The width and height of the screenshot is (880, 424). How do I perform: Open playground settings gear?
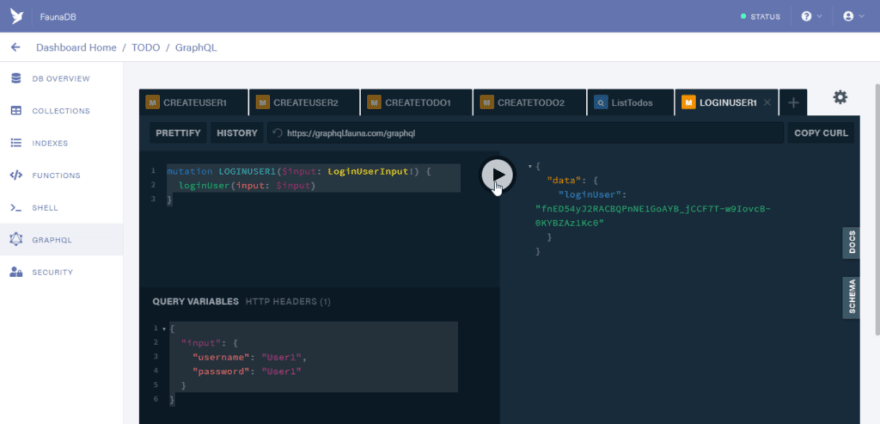pos(840,97)
